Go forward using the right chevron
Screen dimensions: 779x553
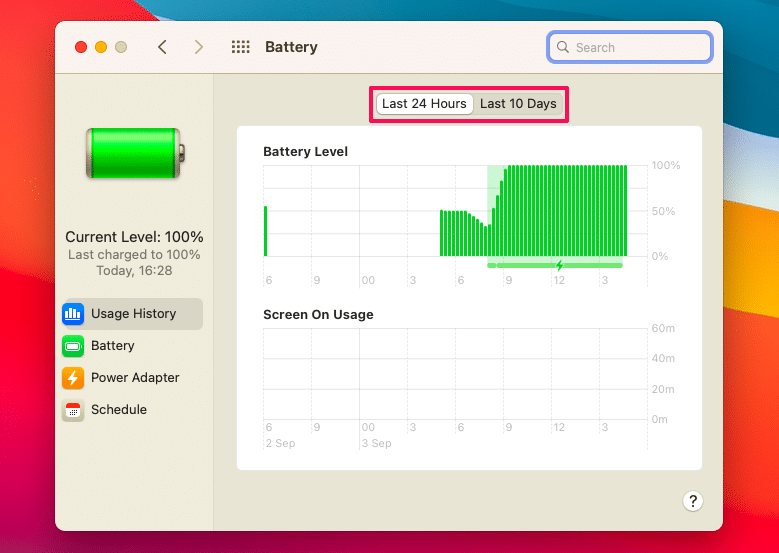[199, 47]
